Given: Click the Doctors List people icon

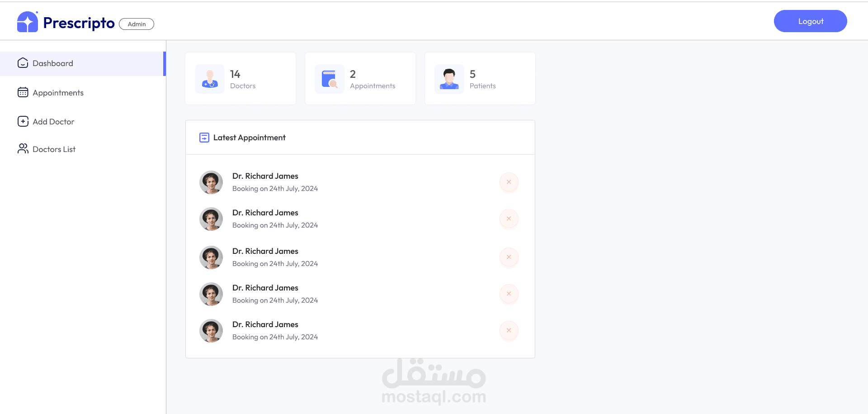Looking at the screenshot, I should coord(23,149).
